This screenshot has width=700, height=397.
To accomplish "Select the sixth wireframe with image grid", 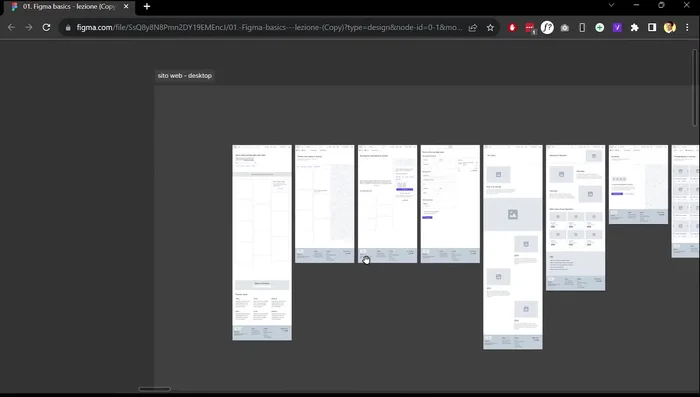I will [x=575, y=217].
